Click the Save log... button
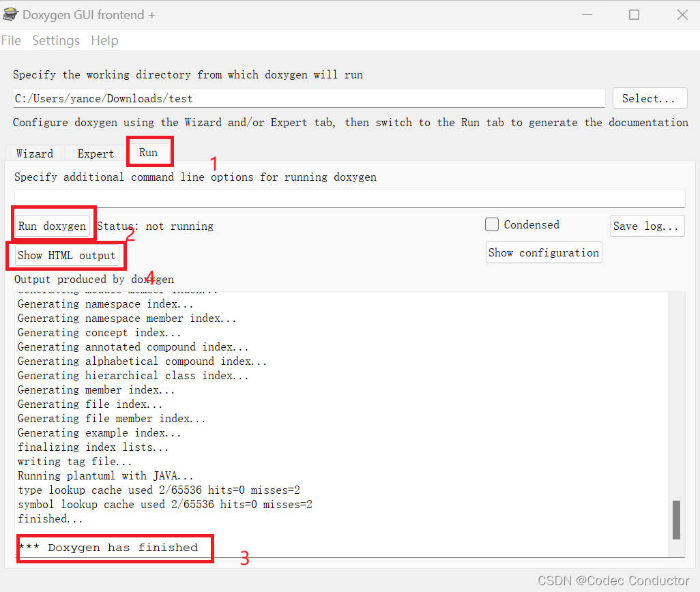 click(x=647, y=226)
